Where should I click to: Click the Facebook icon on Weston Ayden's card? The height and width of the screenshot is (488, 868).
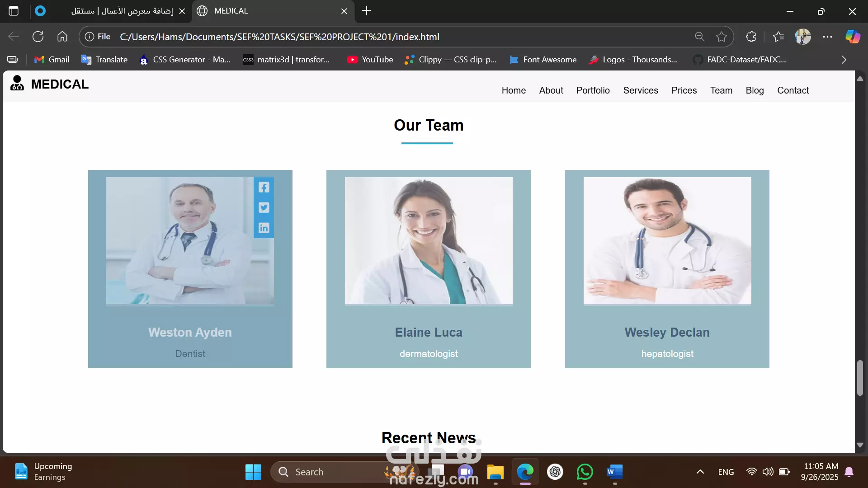[x=264, y=187]
